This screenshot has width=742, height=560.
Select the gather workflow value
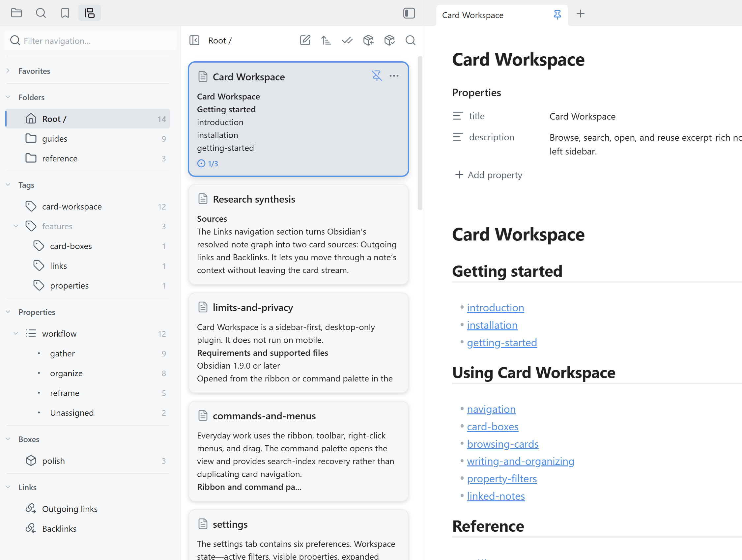[88, 353]
